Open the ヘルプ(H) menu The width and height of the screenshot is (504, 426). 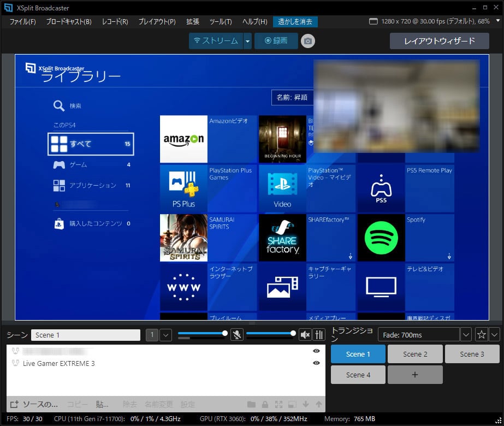254,21
